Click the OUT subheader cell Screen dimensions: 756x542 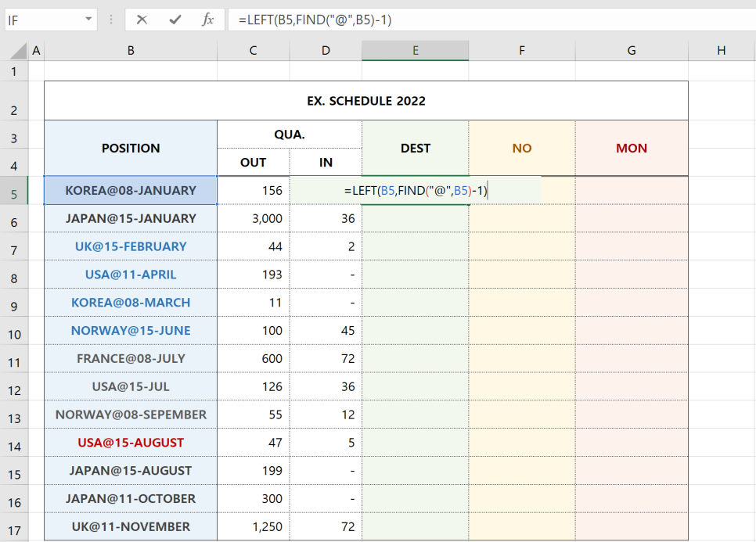(253, 163)
